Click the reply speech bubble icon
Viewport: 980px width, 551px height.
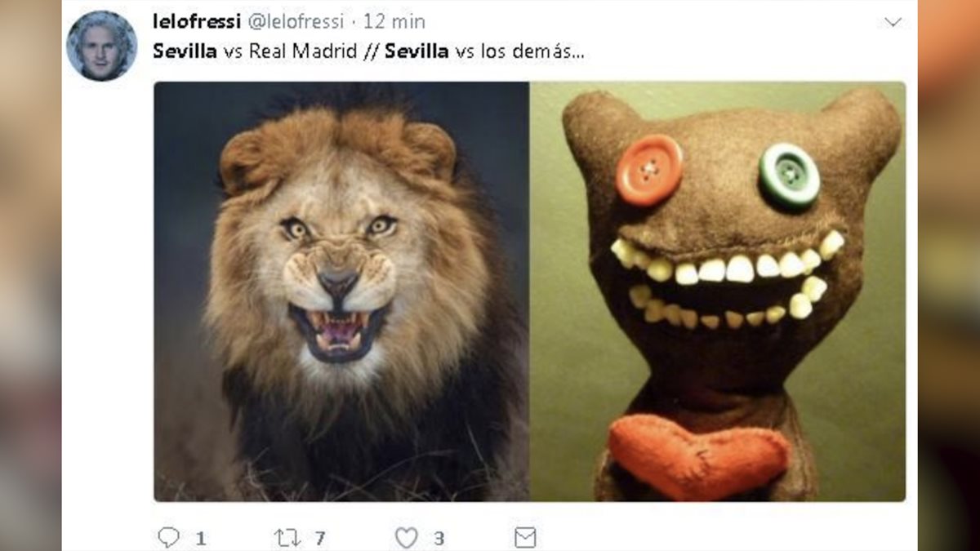[x=168, y=537]
